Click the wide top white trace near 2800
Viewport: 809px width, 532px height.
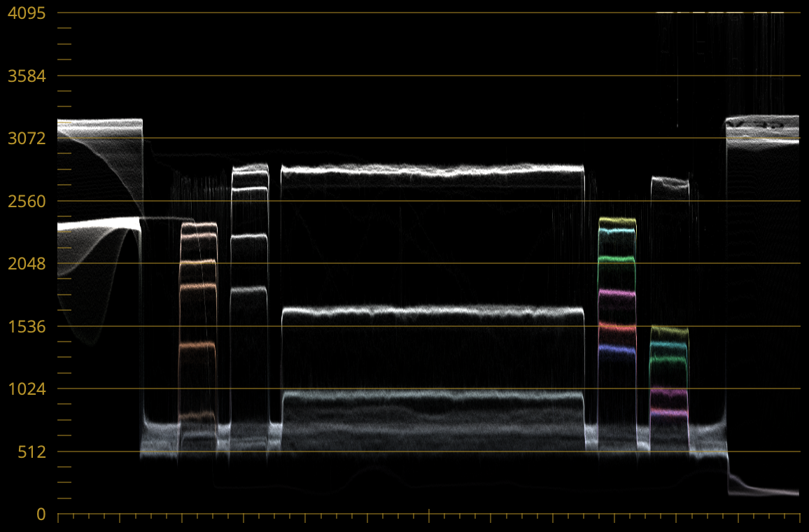[432, 169]
